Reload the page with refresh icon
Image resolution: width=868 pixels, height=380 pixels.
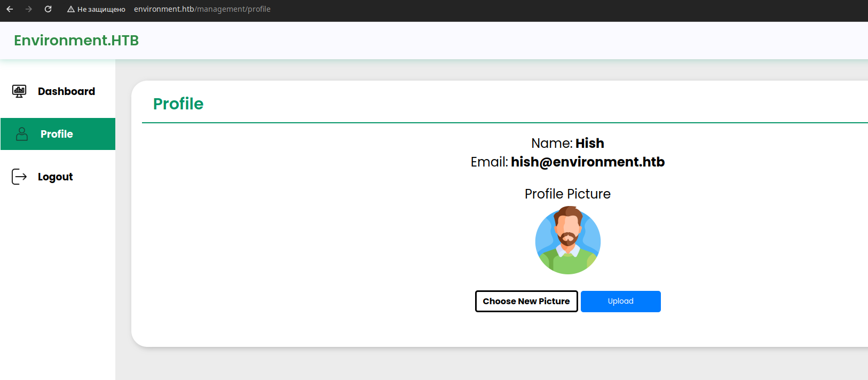pos(48,9)
